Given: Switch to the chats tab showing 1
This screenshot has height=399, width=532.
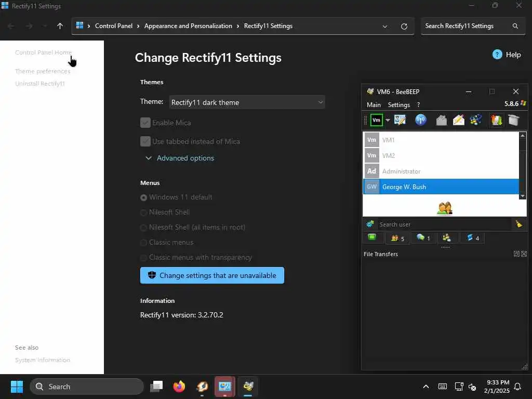Looking at the screenshot, I should pyautogui.click(x=423, y=238).
